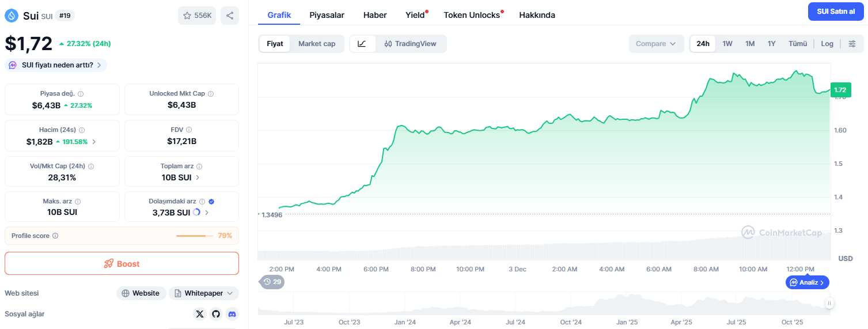This screenshot has width=868, height=329.
Task: Open the Website link
Action: (x=141, y=293)
